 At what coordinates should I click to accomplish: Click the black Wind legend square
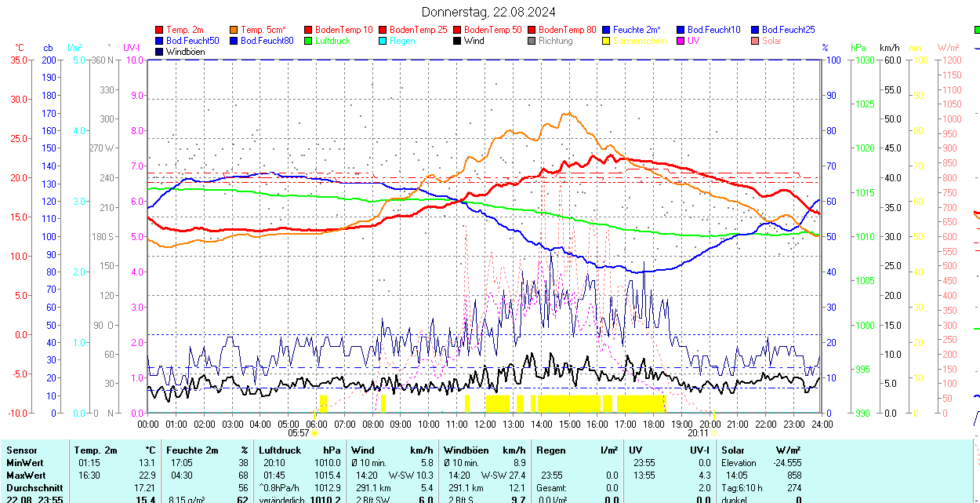coord(457,41)
